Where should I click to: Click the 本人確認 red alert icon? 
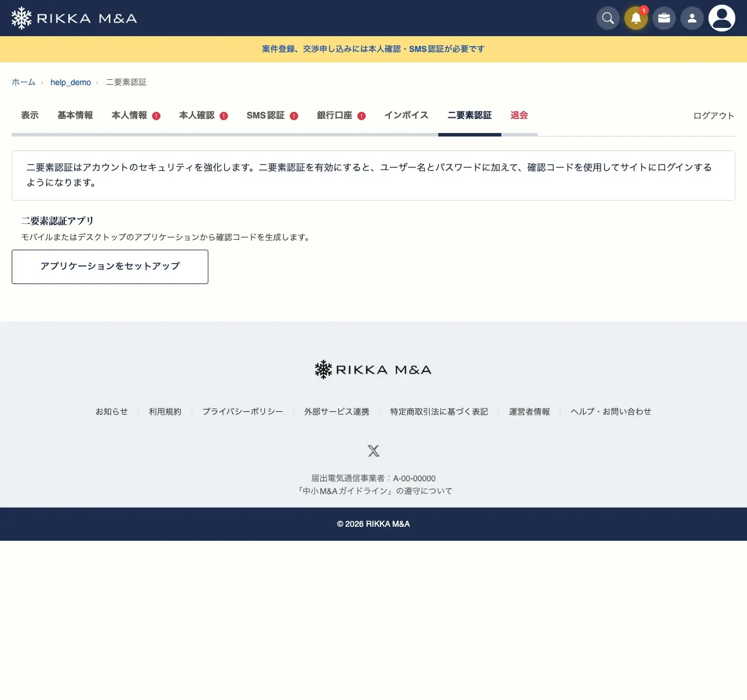224,116
